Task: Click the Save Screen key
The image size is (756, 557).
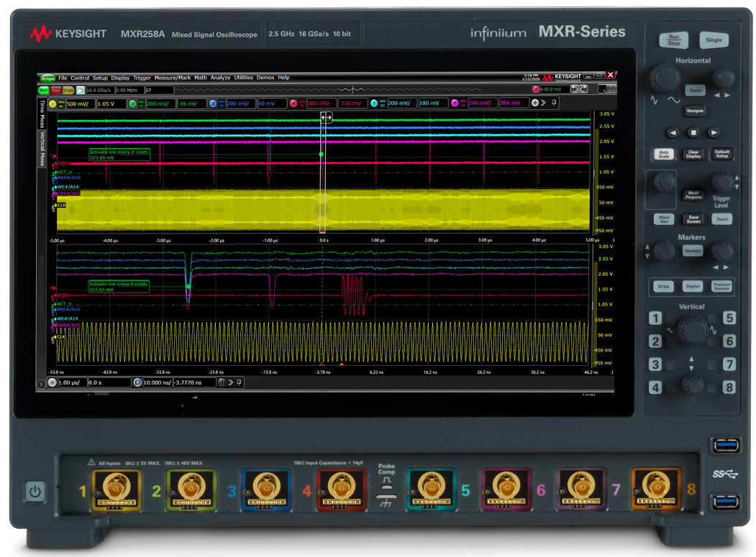Action: (693, 219)
